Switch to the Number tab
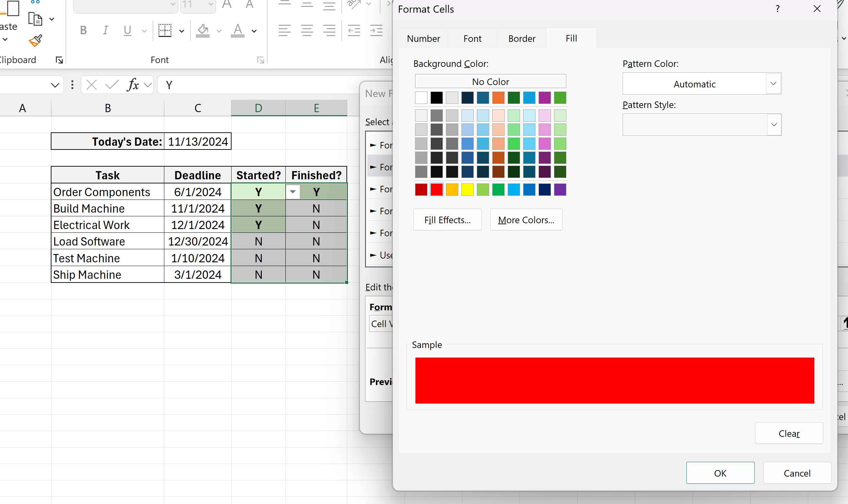 [423, 38]
